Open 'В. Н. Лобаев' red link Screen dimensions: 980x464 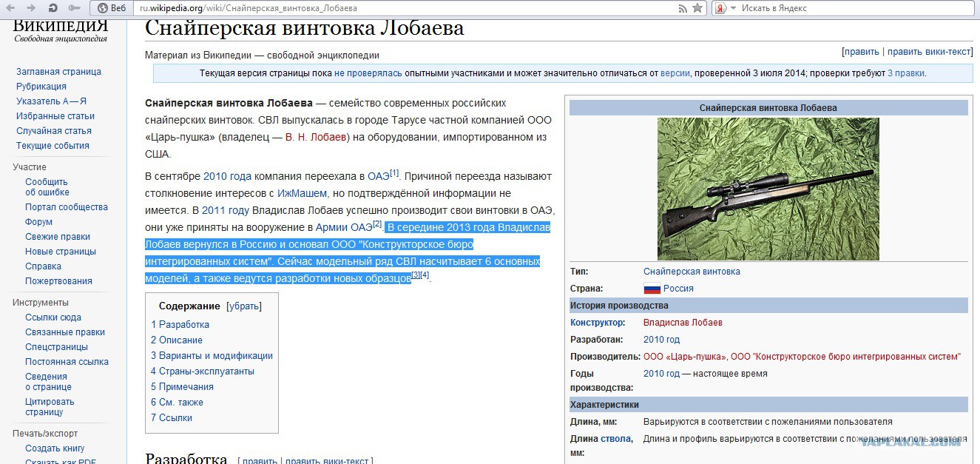pos(316,137)
